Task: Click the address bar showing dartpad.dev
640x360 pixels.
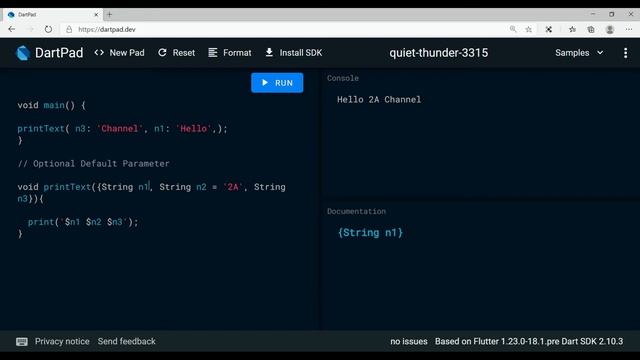Action: pos(286,29)
